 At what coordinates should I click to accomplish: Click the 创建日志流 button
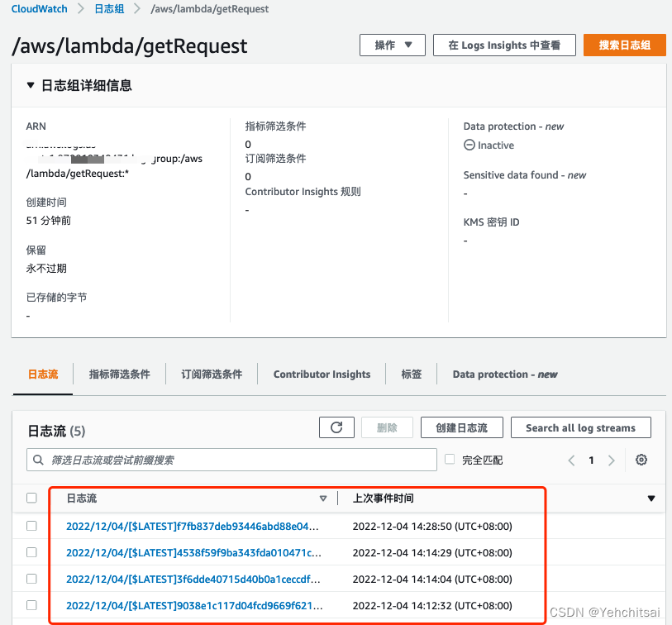pos(461,427)
